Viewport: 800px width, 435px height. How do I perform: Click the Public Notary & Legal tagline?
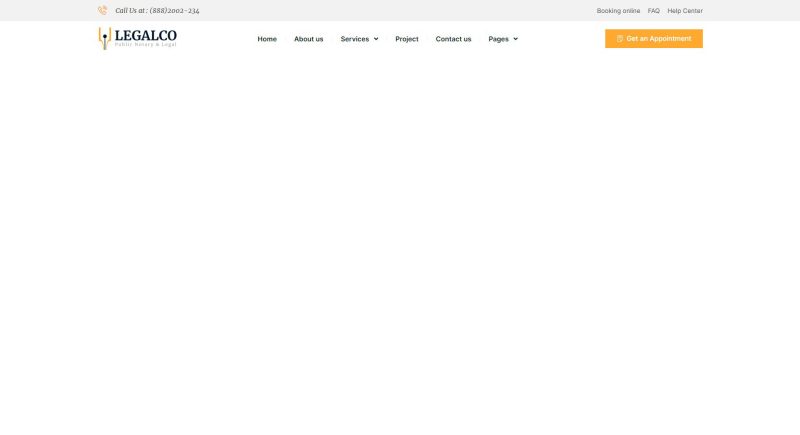click(x=145, y=45)
